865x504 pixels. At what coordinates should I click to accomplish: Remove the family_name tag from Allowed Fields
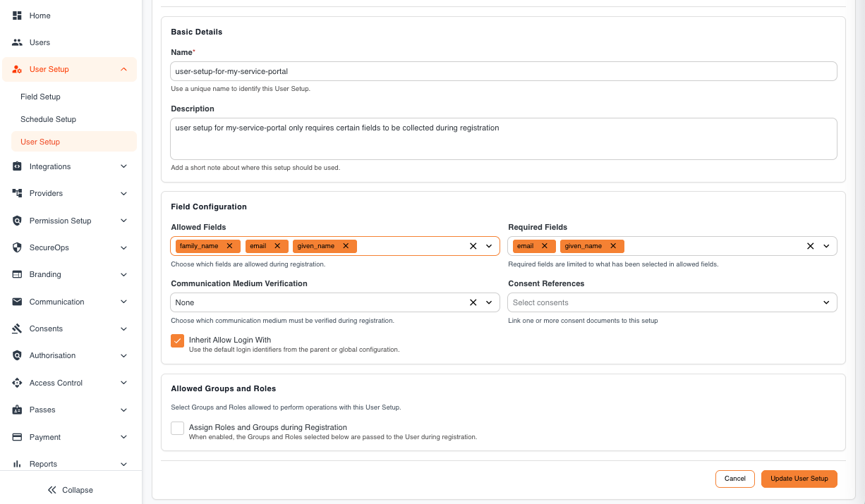229,246
